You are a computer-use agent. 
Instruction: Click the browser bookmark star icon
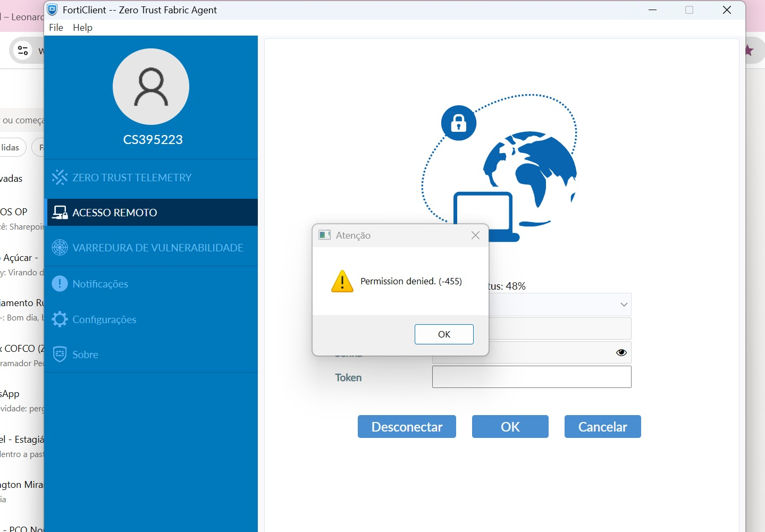click(750, 50)
